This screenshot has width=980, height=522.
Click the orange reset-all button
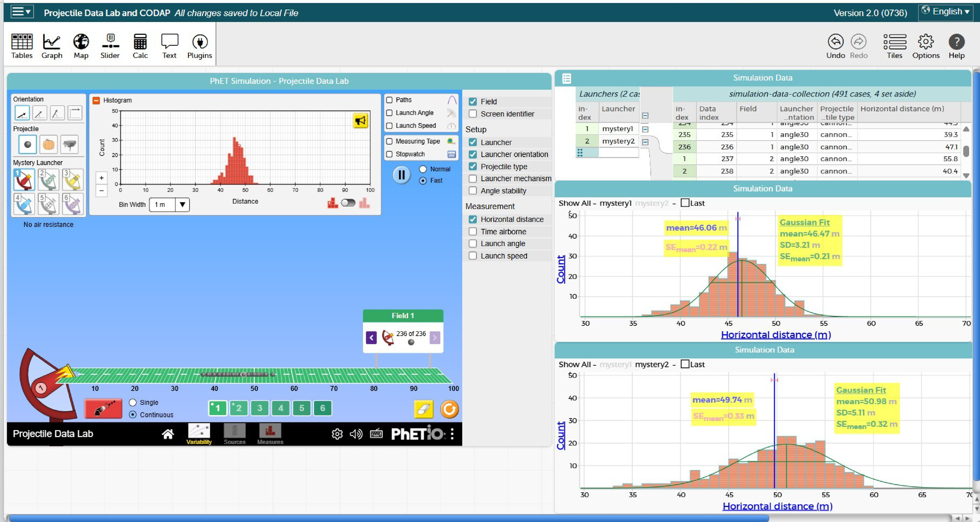click(x=449, y=409)
